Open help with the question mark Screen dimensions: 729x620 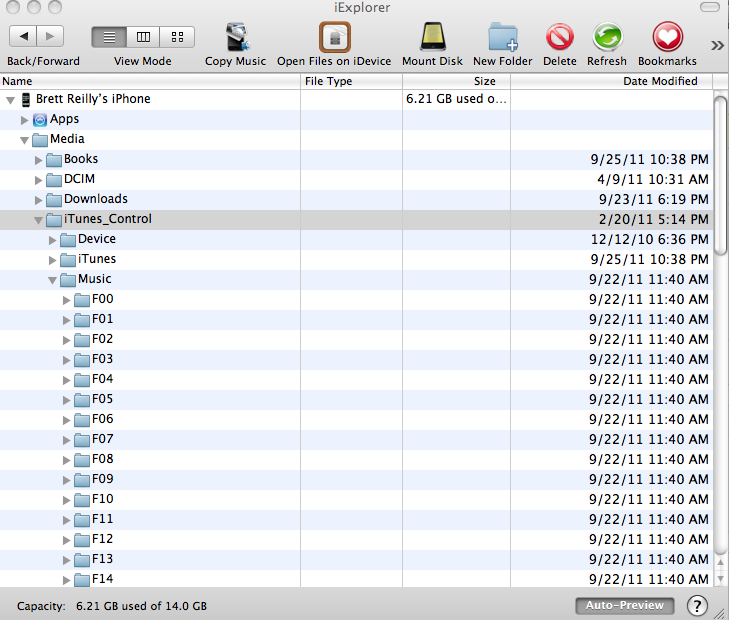(697, 606)
